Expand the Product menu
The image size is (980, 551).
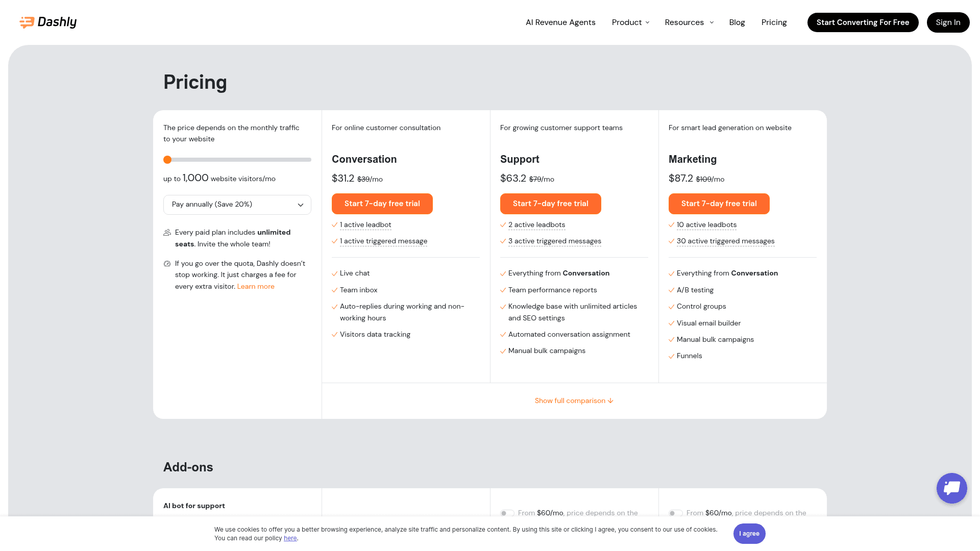630,22
